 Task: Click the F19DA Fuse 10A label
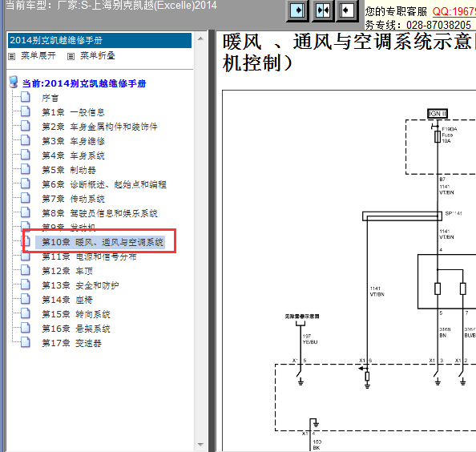tap(450, 135)
